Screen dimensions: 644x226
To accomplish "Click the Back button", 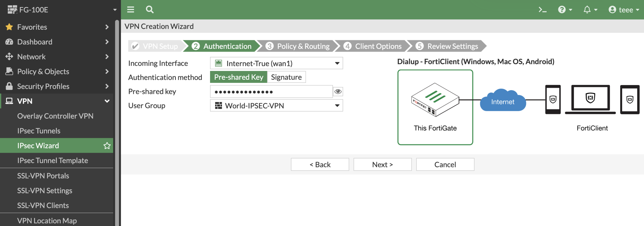I will tap(320, 165).
